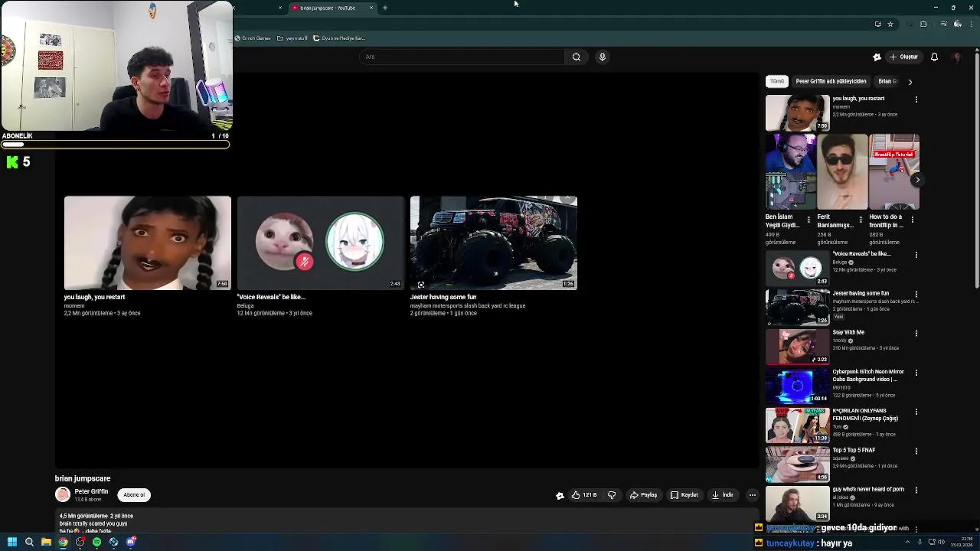The width and height of the screenshot is (980, 551).
Task: Select the Tümü filter chip
Action: 777,81
